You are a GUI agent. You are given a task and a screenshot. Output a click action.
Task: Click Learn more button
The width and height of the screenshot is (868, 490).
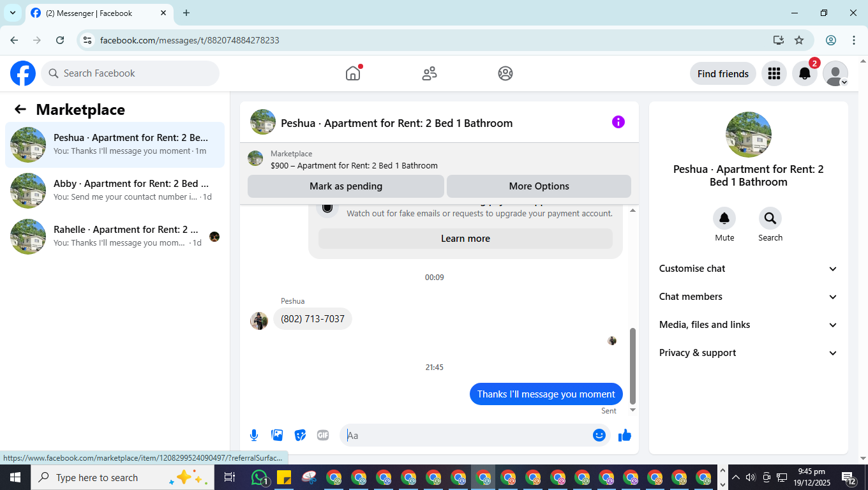click(x=465, y=239)
